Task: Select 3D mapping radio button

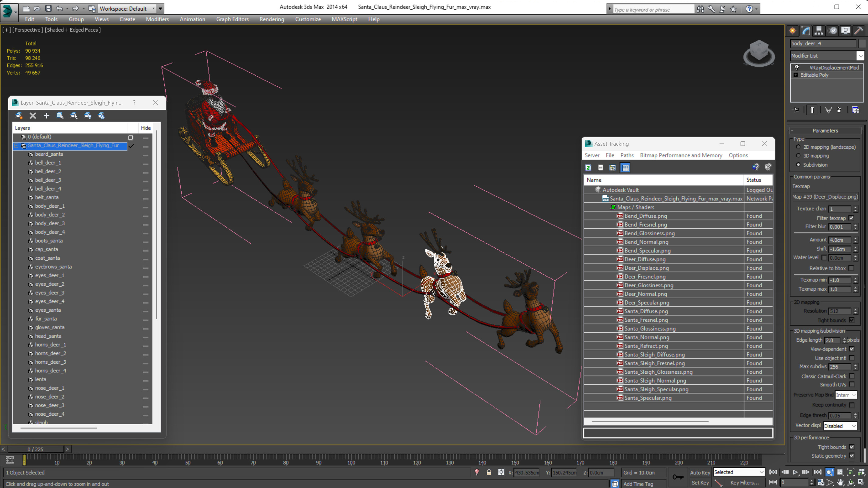Action: [x=798, y=156]
